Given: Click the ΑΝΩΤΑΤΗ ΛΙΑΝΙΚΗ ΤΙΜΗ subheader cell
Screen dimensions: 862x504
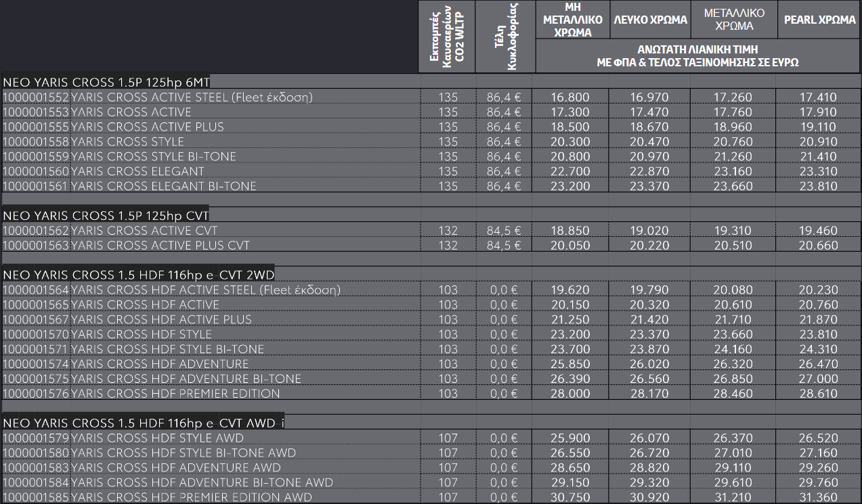Looking at the screenshot, I should tap(697, 55).
